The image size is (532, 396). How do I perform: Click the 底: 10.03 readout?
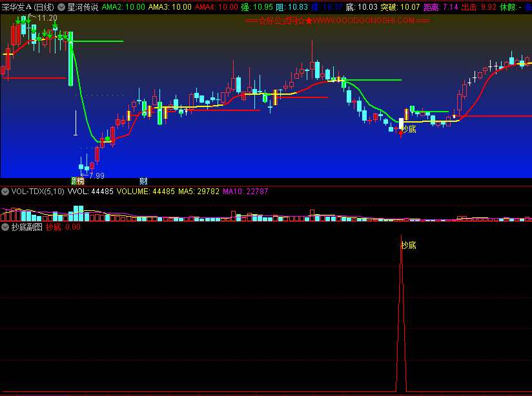[x=362, y=7]
